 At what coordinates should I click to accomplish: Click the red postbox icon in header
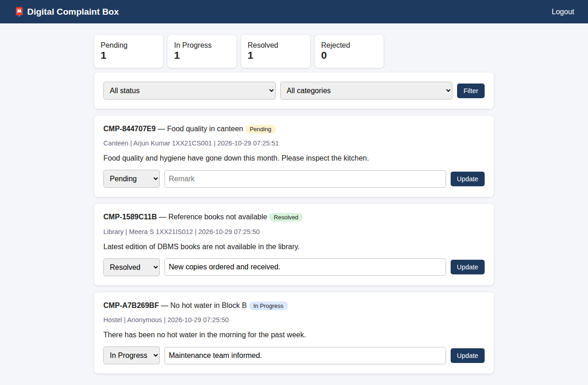[x=19, y=12]
